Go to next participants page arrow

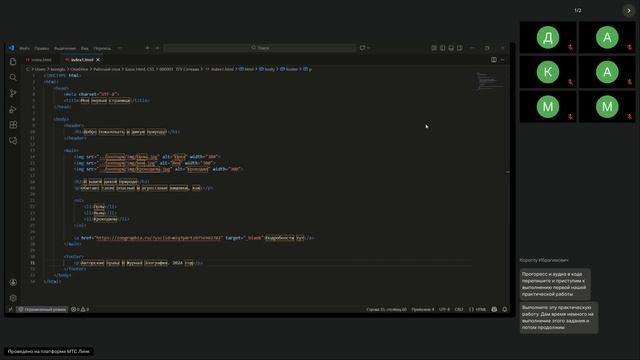(x=629, y=11)
